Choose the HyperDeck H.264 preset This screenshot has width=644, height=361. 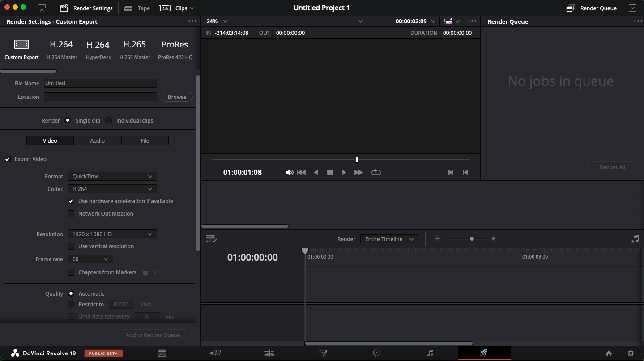click(x=98, y=49)
